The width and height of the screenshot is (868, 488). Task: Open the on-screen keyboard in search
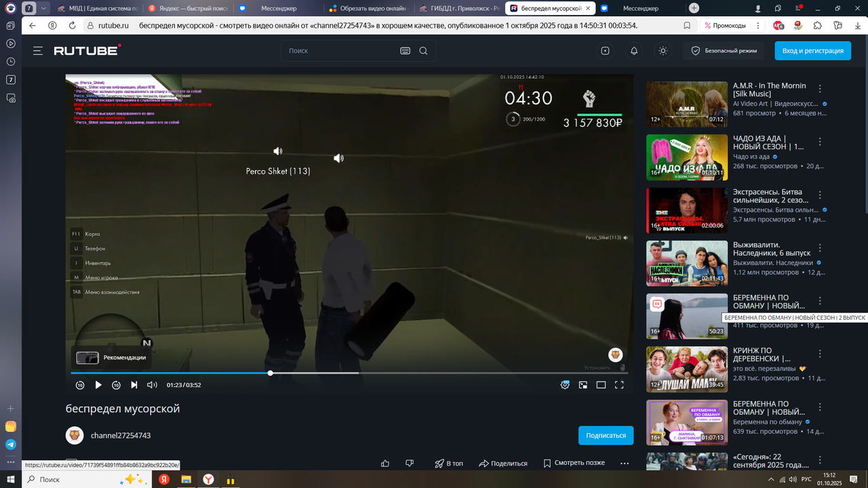(x=406, y=51)
